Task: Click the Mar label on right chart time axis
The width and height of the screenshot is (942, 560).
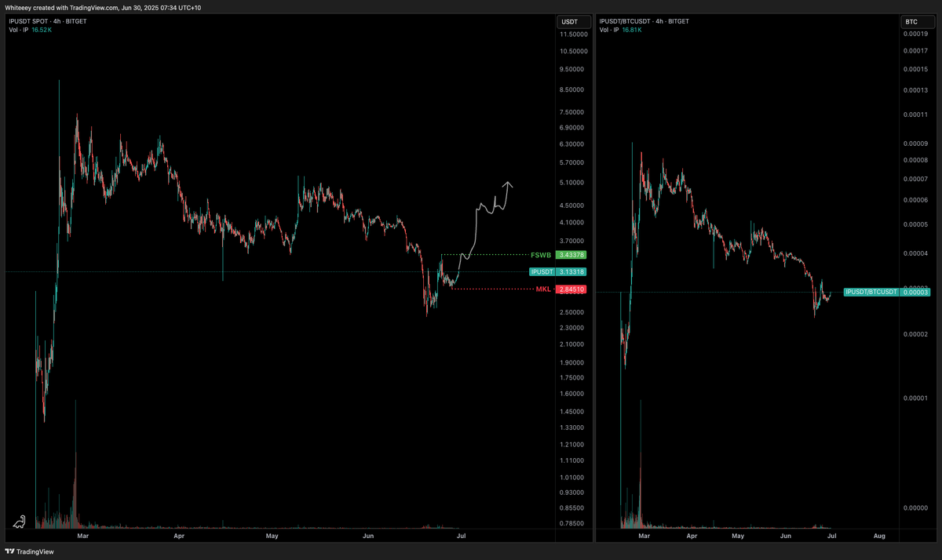Action: [644, 536]
